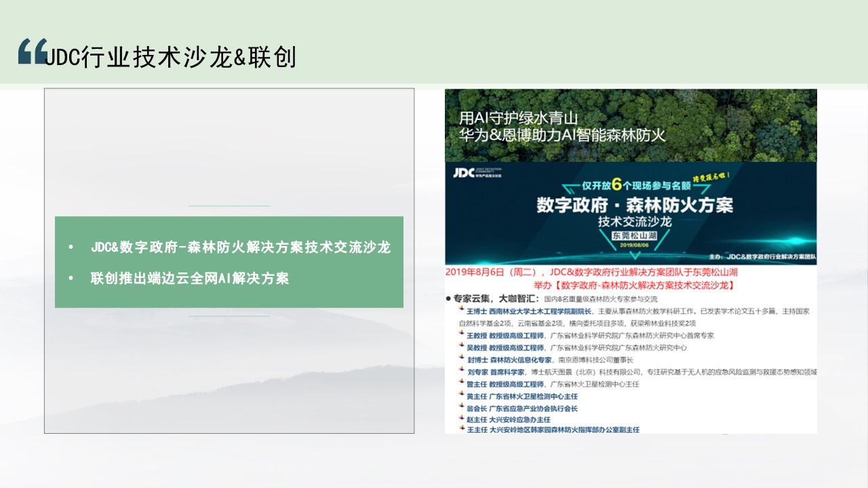Image resolution: width=868 pixels, height=488 pixels.
Task: Click the quotation mark icon beside the title
Action: [33, 51]
